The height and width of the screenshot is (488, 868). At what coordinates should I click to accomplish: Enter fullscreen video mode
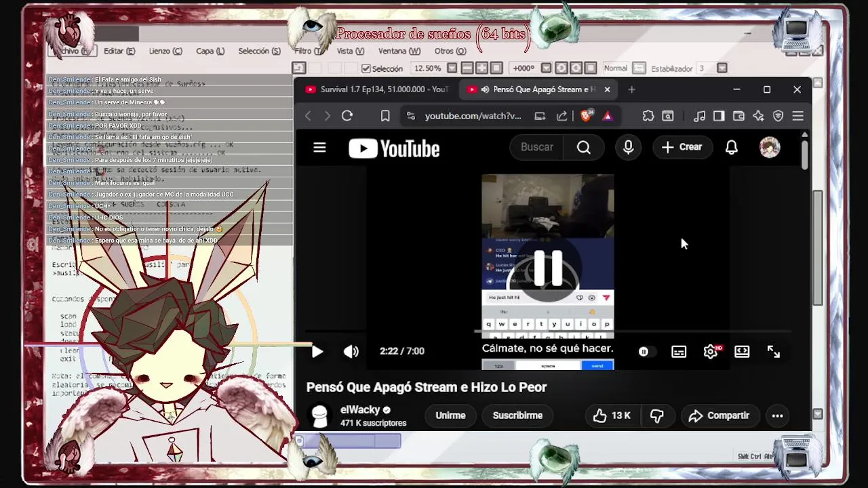774,351
